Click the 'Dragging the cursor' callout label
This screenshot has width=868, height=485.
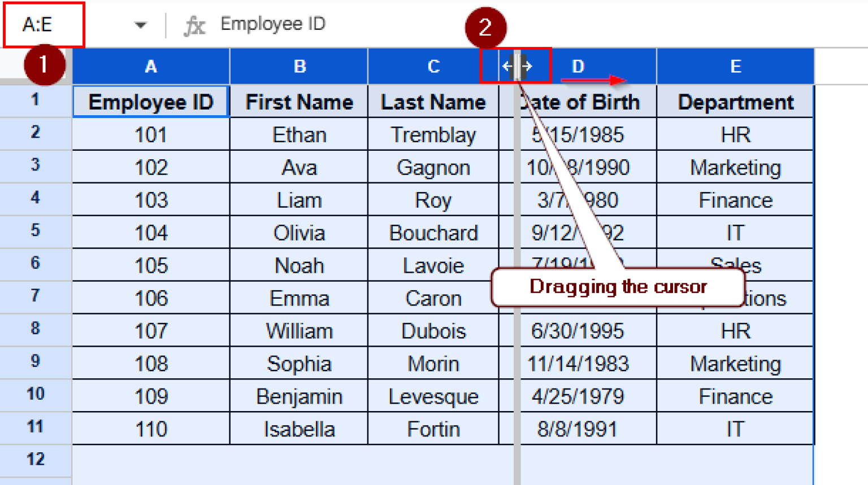pyautogui.click(x=618, y=287)
